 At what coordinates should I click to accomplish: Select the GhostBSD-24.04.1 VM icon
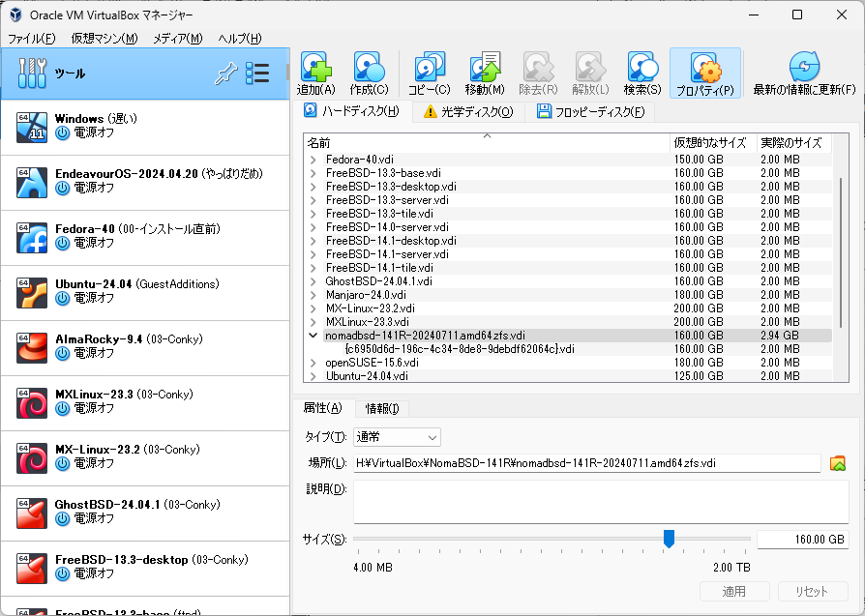click(31, 513)
